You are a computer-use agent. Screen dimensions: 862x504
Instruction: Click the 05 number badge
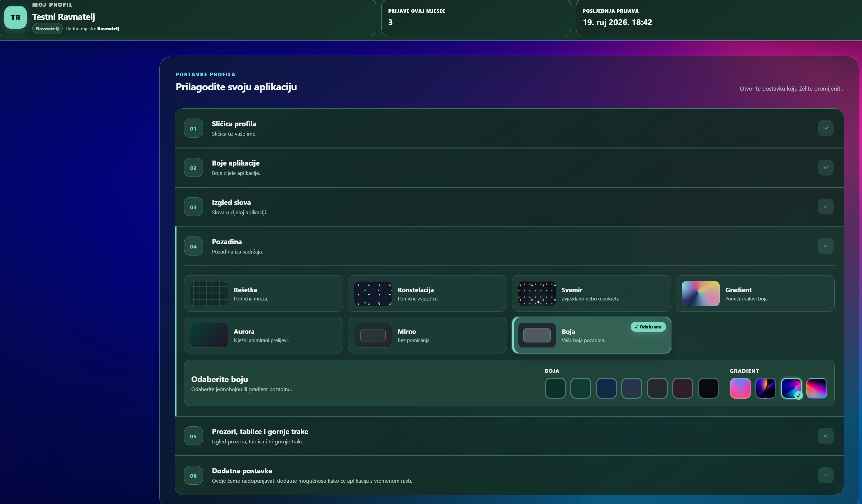click(x=193, y=436)
